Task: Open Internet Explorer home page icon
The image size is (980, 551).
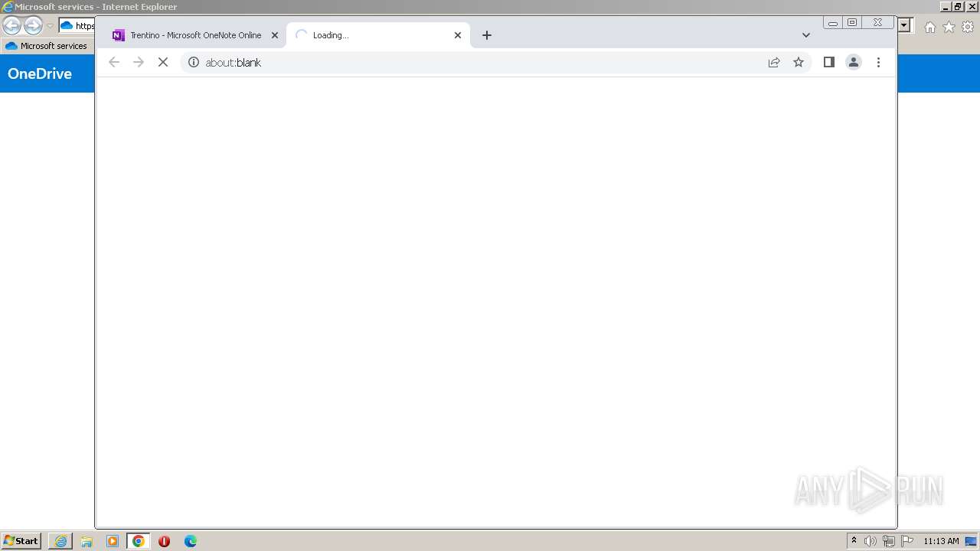Action: point(929,27)
